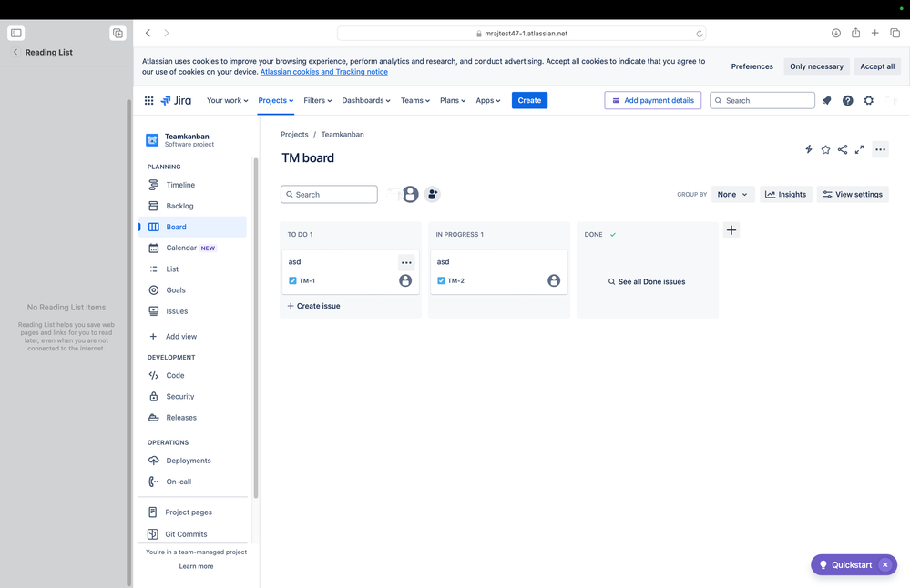Expand the Apps dropdown
Image resolution: width=910 pixels, height=588 pixels.
point(487,100)
